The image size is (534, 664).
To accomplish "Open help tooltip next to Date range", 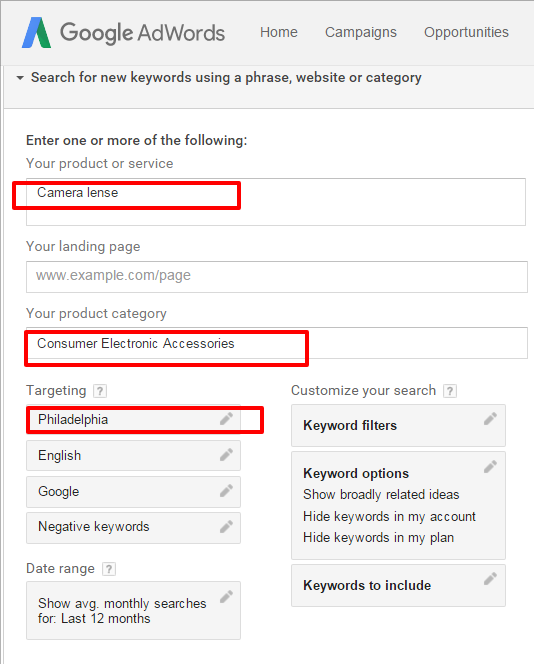I will click(x=109, y=569).
